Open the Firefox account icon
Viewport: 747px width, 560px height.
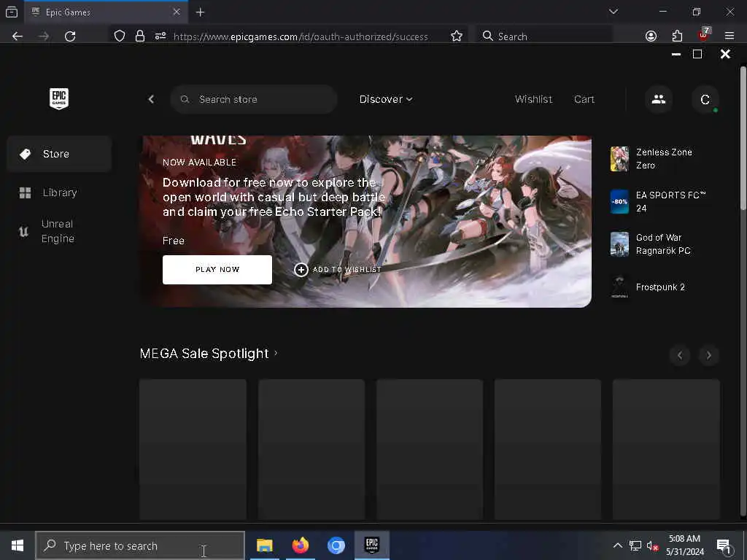(x=651, y=36)
